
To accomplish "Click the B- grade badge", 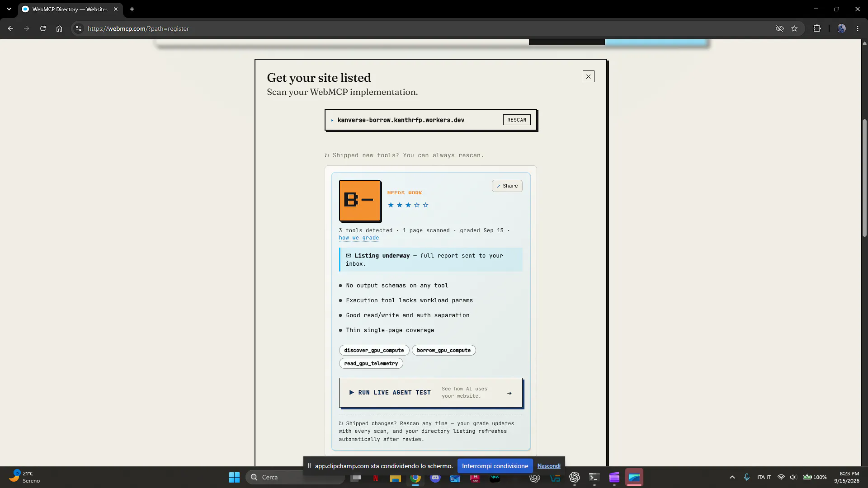I will tap(360, 201).
